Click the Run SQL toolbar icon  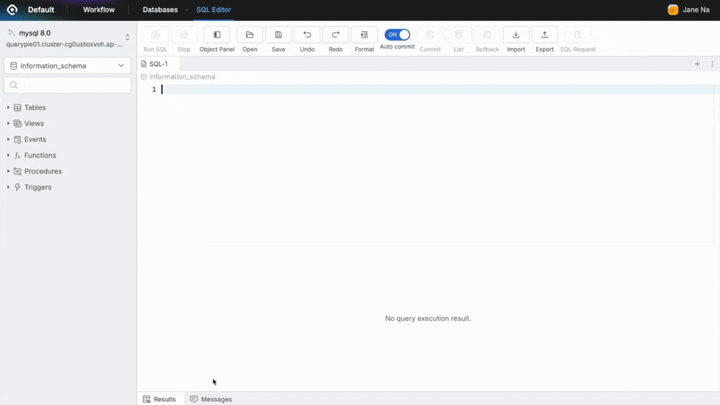click(155, 35)
